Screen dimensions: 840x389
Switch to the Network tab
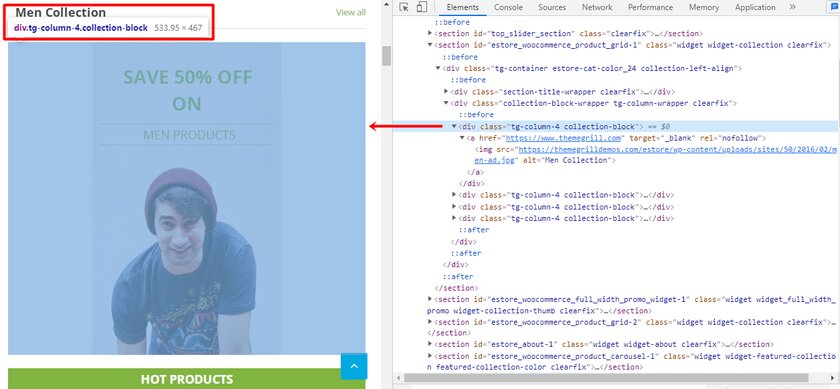(x=597, y=8)
